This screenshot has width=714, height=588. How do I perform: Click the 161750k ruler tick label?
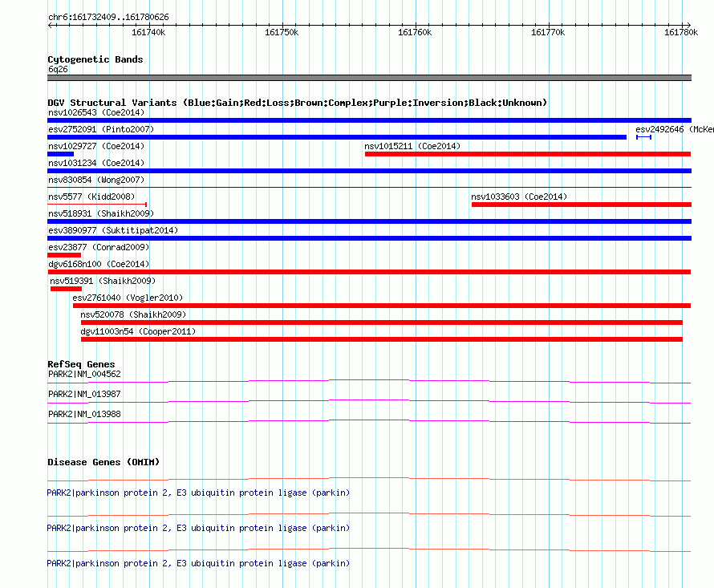282,32
